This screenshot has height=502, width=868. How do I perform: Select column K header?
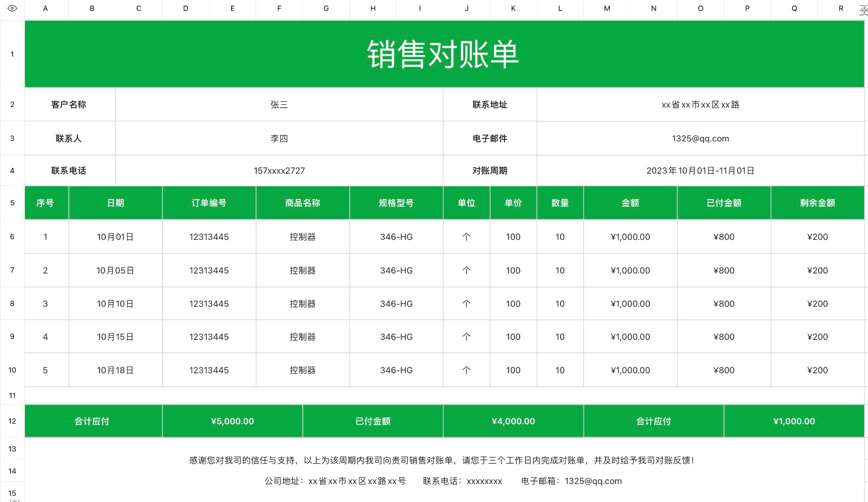pyautogui.click(x=513, y=8)
